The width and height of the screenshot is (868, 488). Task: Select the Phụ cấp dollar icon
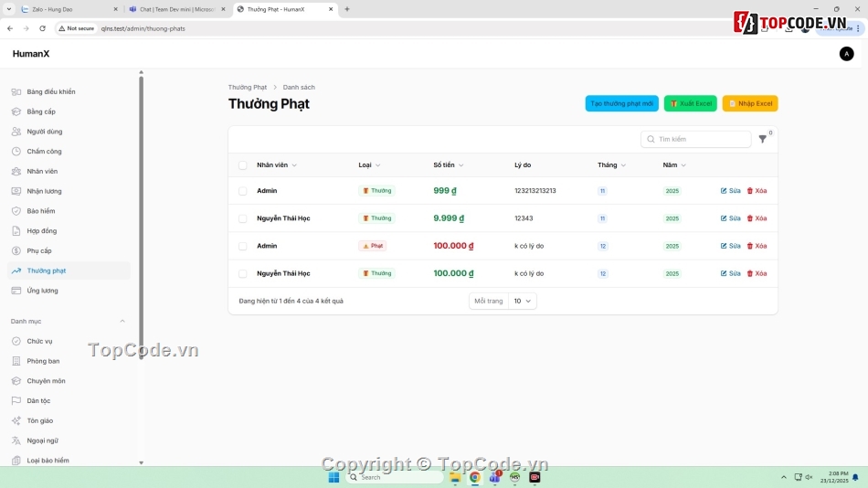pos(16,251)
